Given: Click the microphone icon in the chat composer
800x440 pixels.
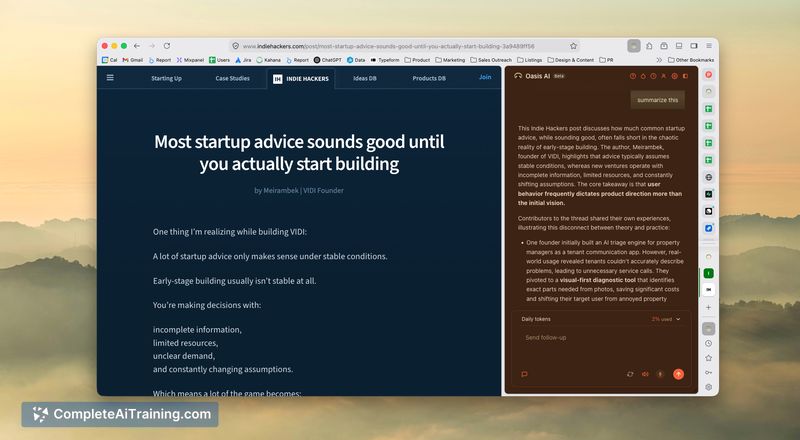Looking at the screenshot, I should pos(660,374).
